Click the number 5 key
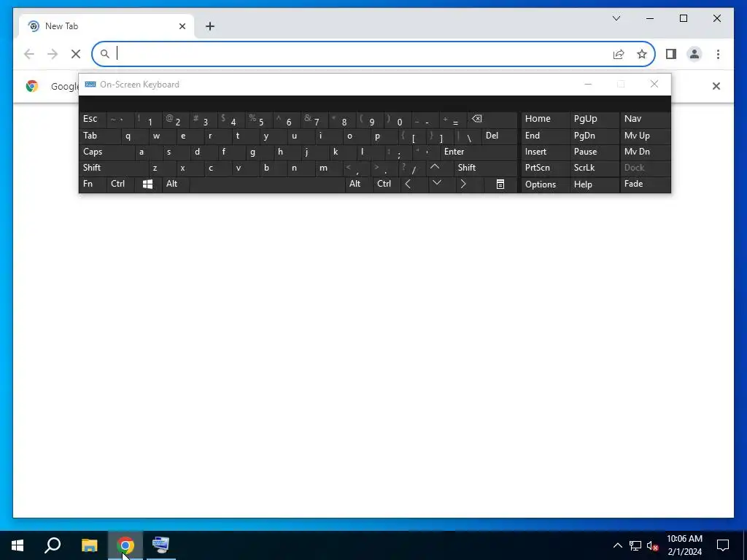This screenshot has width=747, height=560. [x=260, y=120]
